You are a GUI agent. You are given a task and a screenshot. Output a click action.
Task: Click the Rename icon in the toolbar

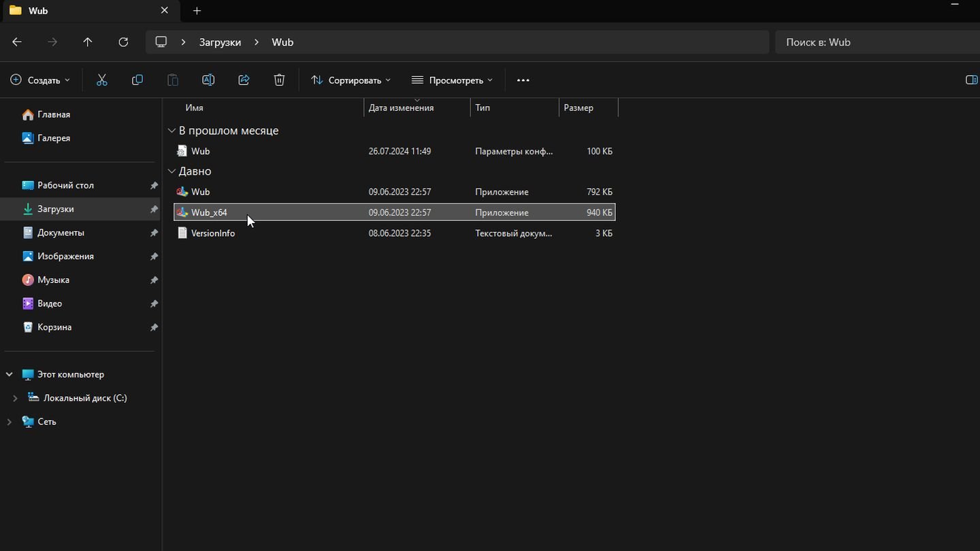[x=208, y=80]
